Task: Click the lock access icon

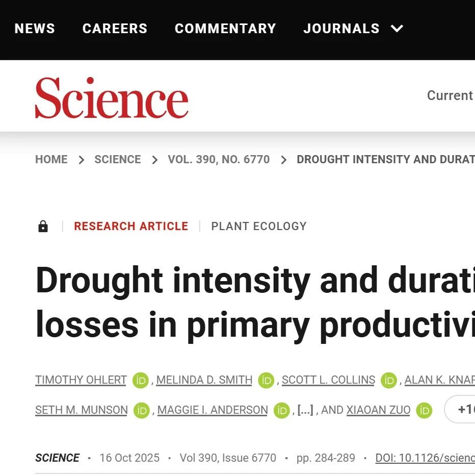Action: tap(43, 226)
